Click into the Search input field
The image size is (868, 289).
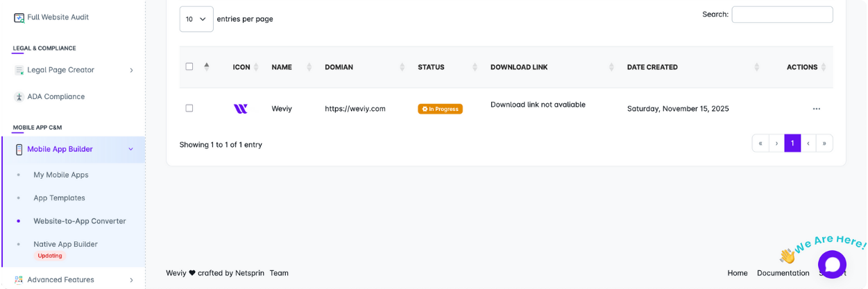tap(782, 15)
